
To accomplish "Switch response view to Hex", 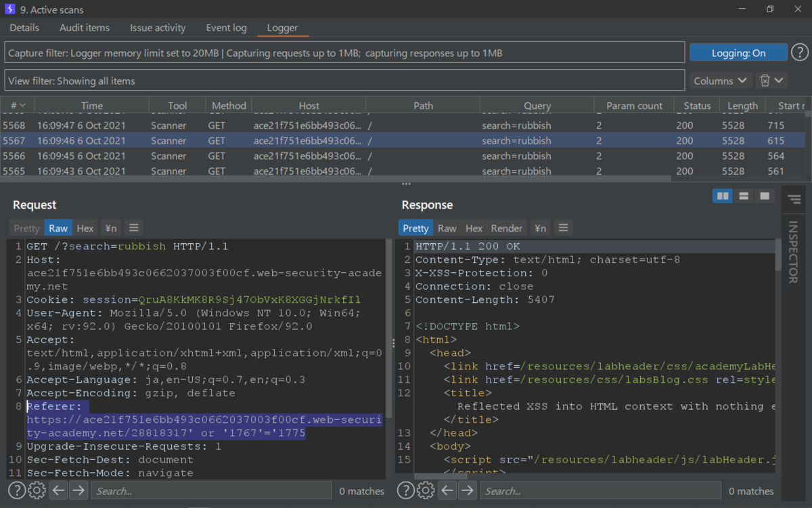I will click(x=474, y=228).
